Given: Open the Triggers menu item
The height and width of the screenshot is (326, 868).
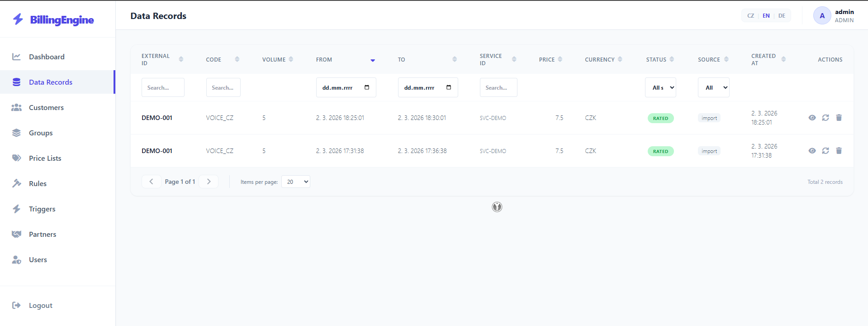Looking at the screenshot, I should tap(57, 209).
